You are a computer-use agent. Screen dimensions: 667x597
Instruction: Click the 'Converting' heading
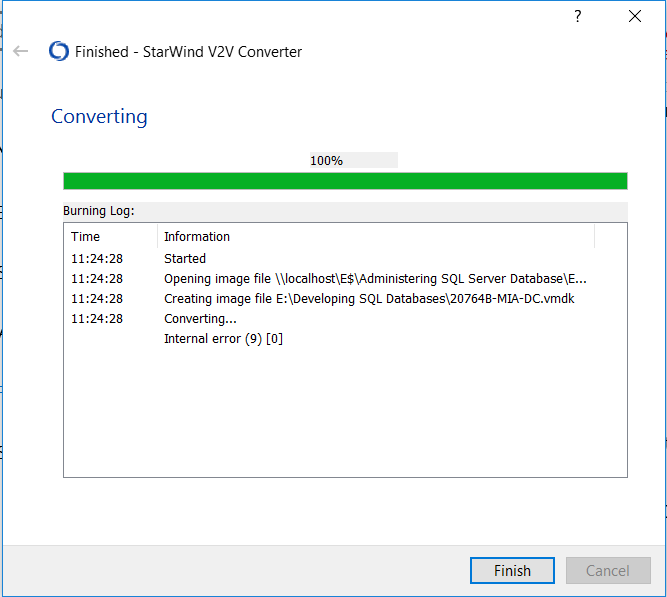pyautogui.click(x=99, y=117)
